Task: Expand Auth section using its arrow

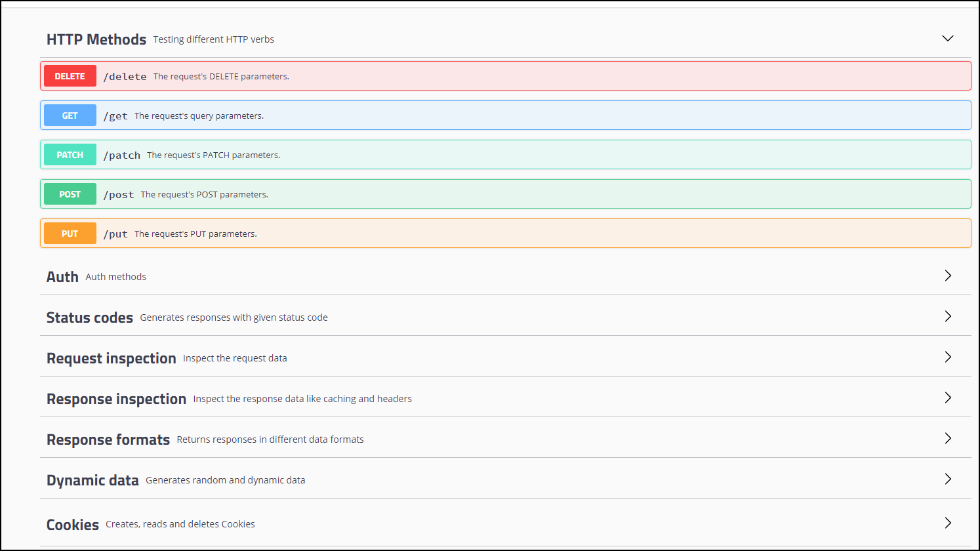Action: point(948,275)
